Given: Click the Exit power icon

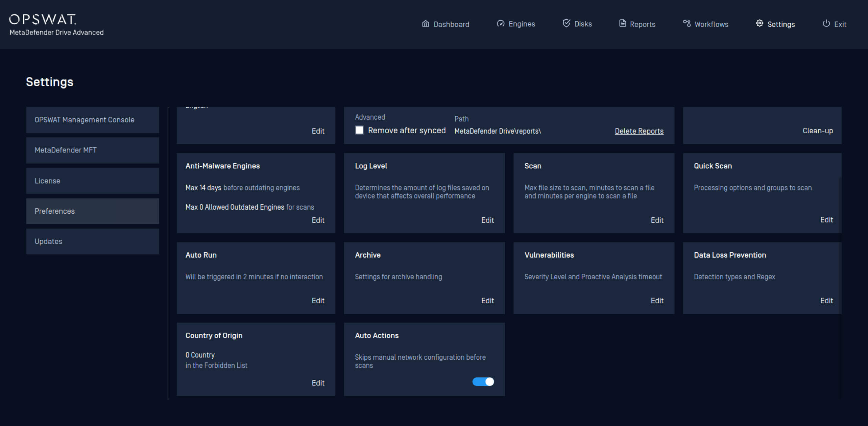Looking at the screenshot, I should coord(826,23).
